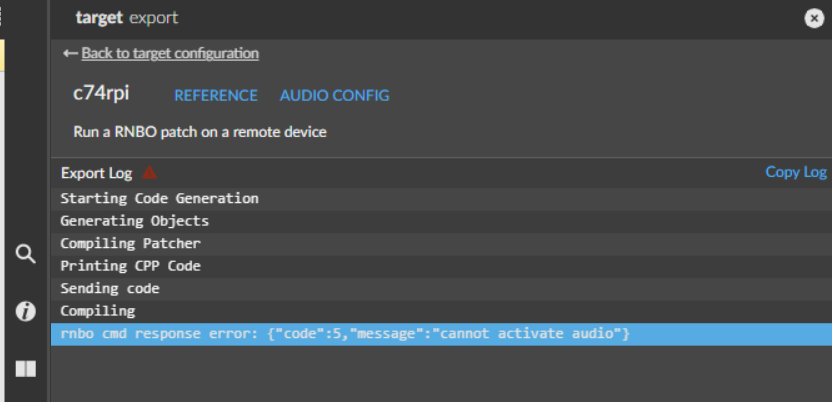Screen dimensions: 832x402
Task: Go back to target configuration link
Action: (x=170, y=53)
